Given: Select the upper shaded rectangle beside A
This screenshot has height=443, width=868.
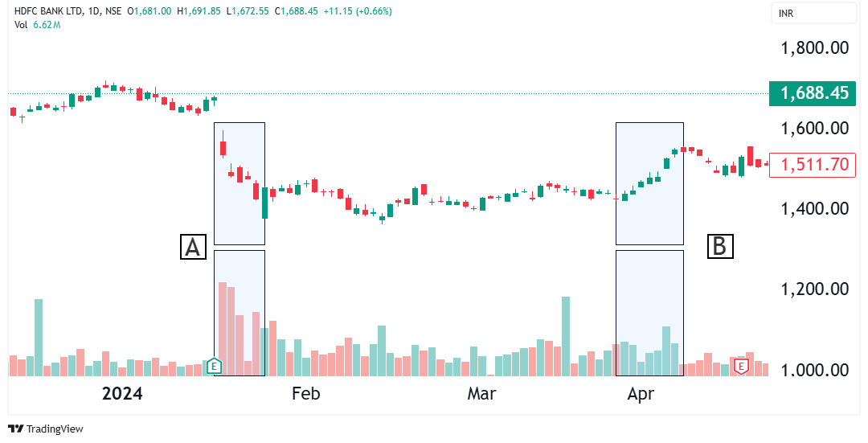Looking at the screenshot, I should pos(240,183).
